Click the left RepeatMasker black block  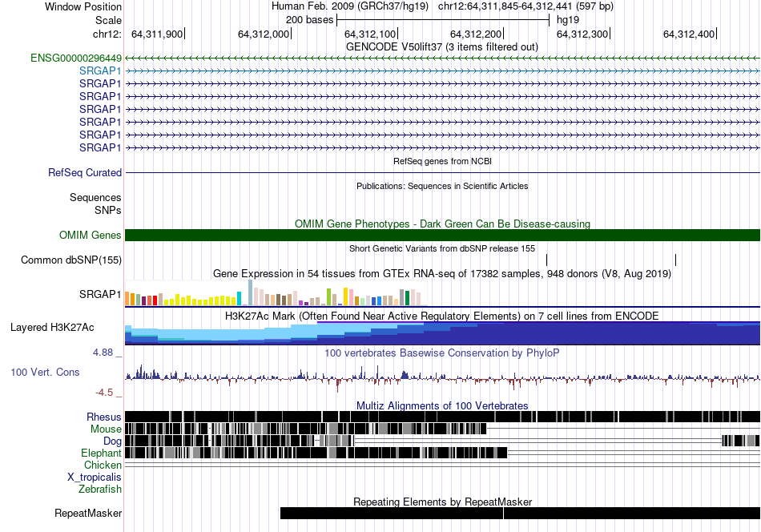pyautogui.click(x=392, y=513)
